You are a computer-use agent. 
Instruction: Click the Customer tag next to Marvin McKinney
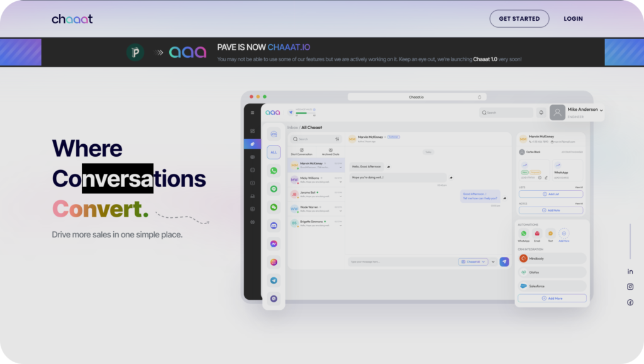pyautogui.click(x=394, y=137)
